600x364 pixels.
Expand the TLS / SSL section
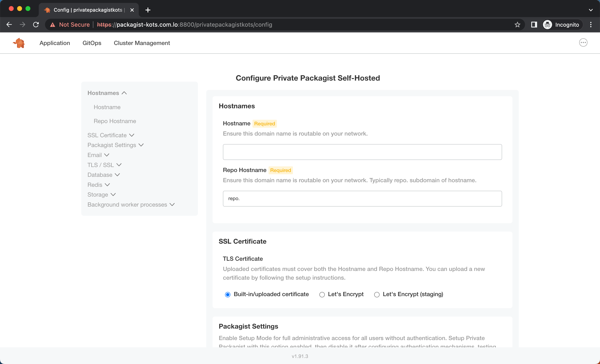point(104,165)
